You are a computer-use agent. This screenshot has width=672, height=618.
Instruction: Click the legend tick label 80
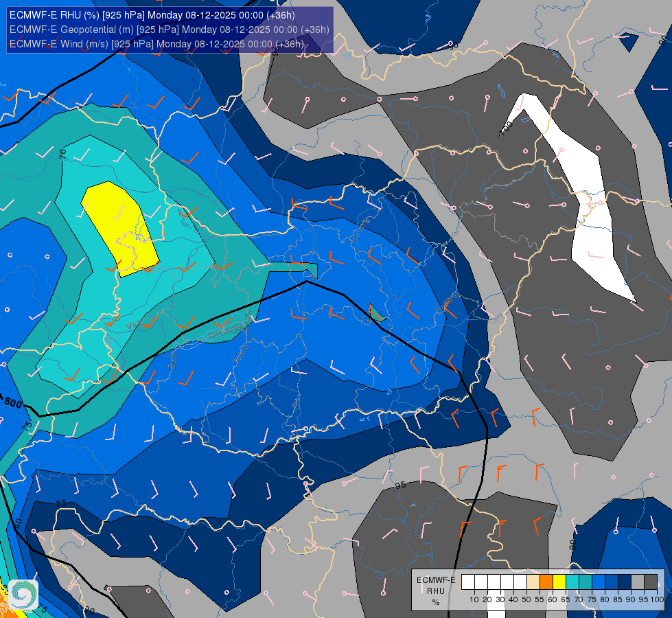coord(605,599)
